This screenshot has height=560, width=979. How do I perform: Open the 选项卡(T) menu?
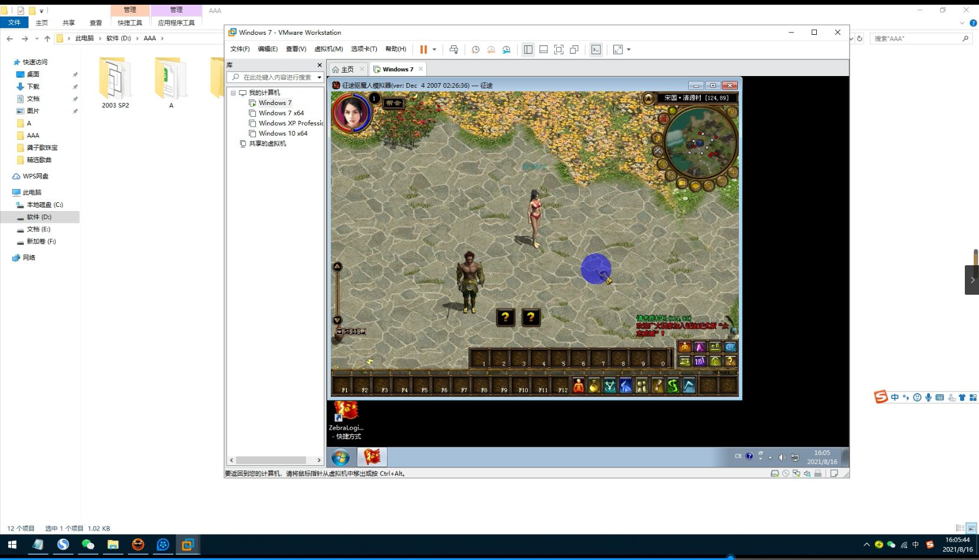point(364,49)
